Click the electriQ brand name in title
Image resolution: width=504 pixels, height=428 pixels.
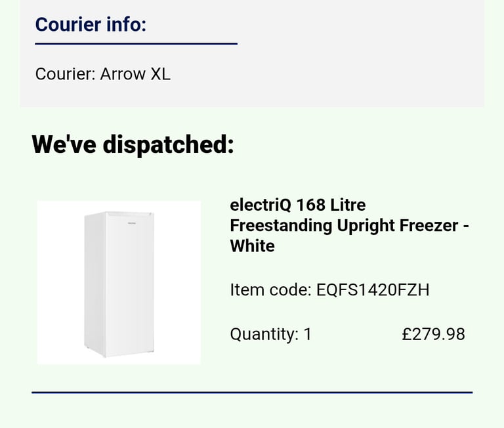[261, 205]
